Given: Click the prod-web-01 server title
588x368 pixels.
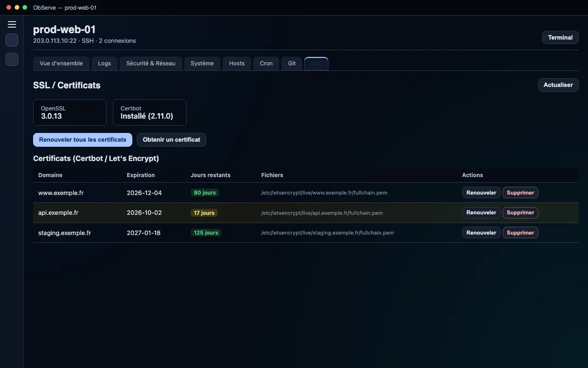Looking at the screenshot, I should (64, 29).
